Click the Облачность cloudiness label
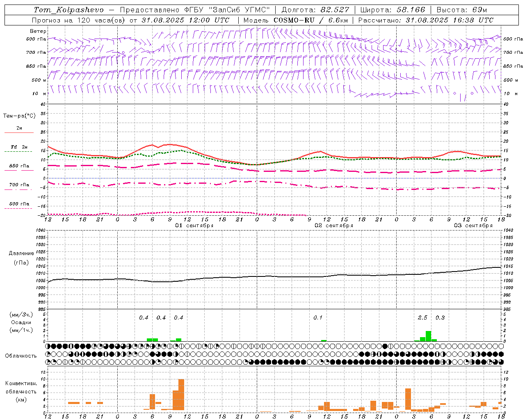 click(x=21, y=356)
